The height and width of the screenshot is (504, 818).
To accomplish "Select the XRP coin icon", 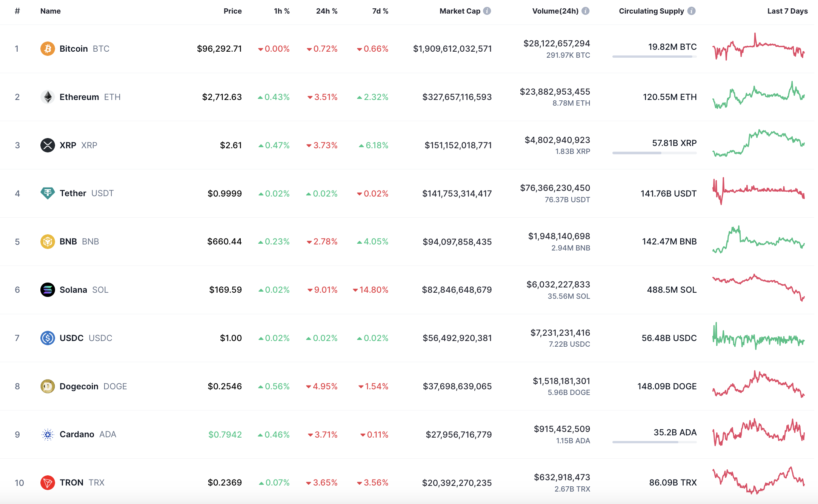I will [47, 145].
